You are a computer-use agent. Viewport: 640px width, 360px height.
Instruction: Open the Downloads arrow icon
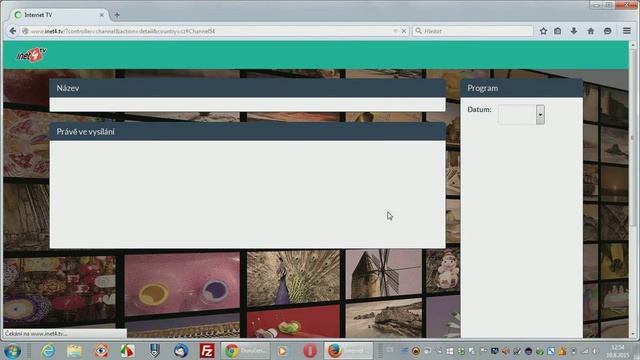[574, 31]
